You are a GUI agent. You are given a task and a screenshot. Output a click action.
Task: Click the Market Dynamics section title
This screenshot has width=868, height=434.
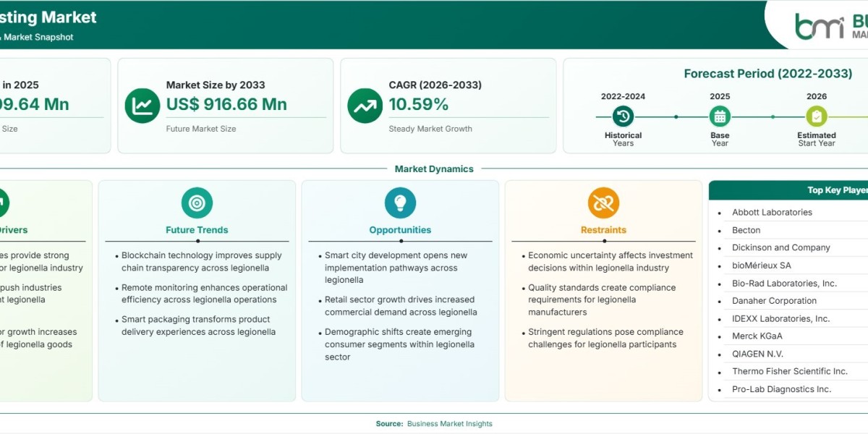click(434, 169)
